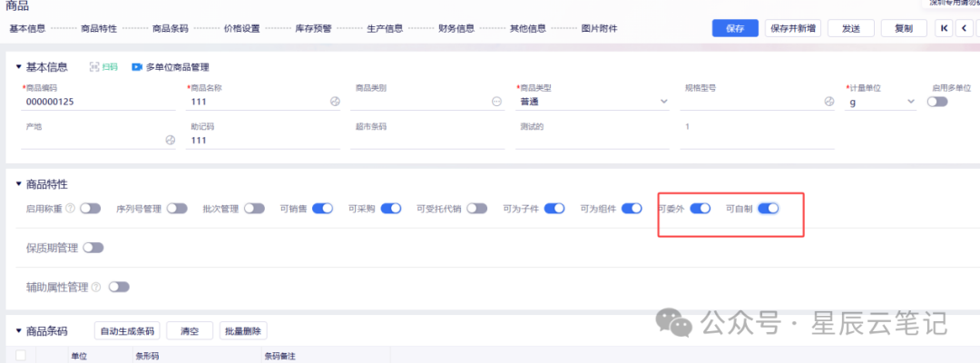
Task: Click 自动生成条码 button
Action: point(127,330)
